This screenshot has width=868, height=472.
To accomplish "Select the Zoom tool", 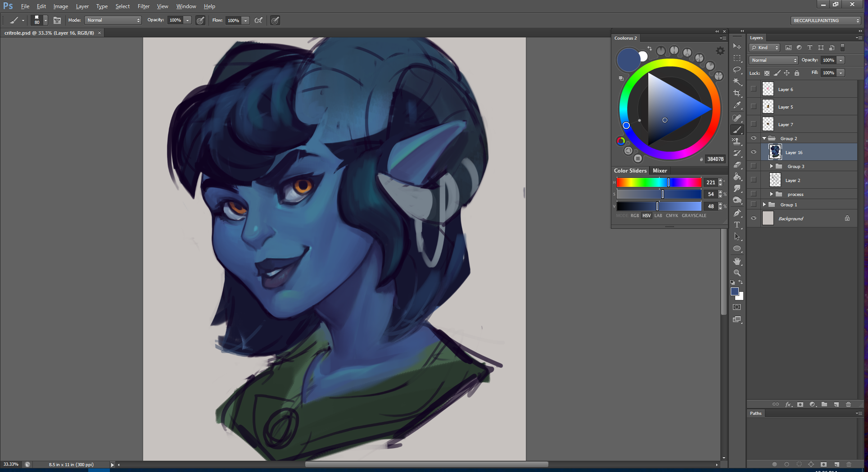I will coord(737,273).
